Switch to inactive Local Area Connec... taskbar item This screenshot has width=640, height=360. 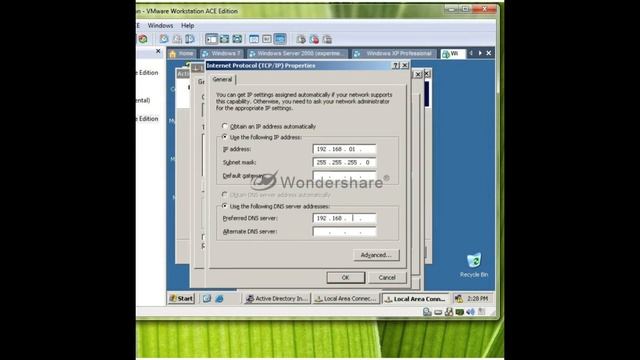click(346, 299)
